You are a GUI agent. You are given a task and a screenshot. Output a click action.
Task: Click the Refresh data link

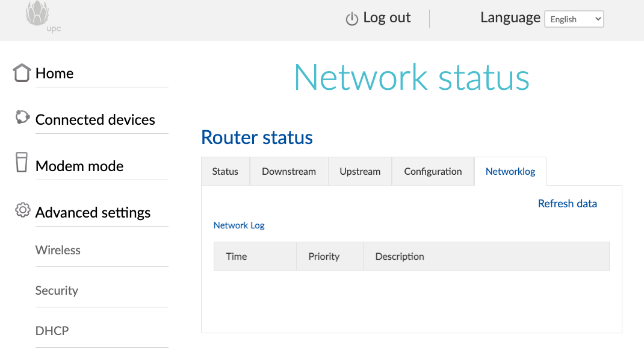tap(567, 204)
